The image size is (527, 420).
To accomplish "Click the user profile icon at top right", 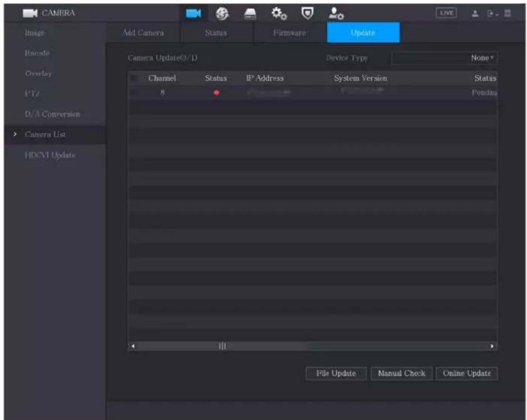I will point(475,14).
